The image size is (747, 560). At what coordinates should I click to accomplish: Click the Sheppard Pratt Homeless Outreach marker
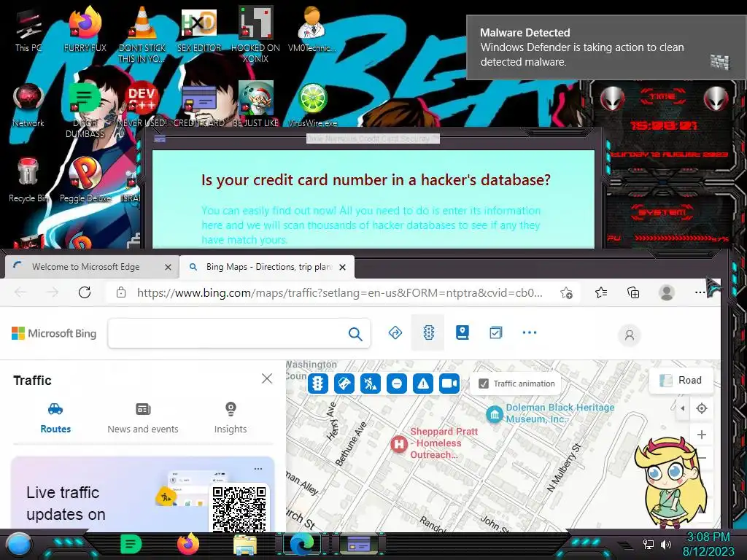click(x=399, y=444)
